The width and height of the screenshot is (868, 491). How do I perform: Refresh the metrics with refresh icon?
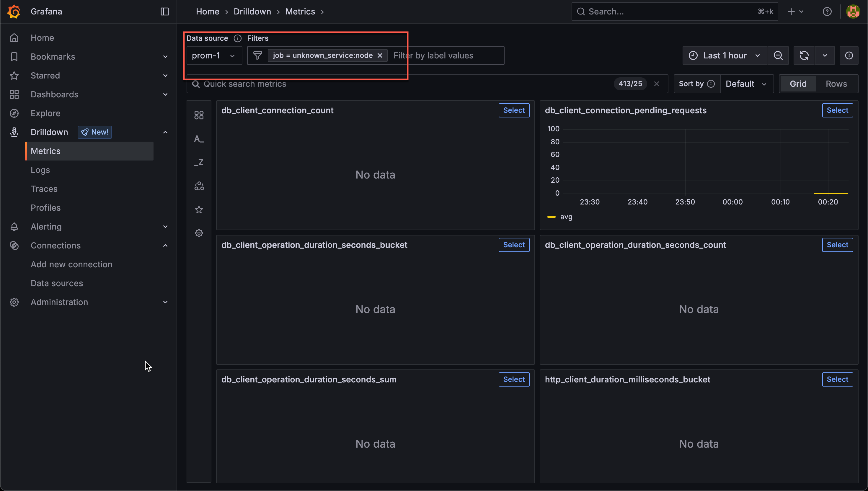coord(804,55)
